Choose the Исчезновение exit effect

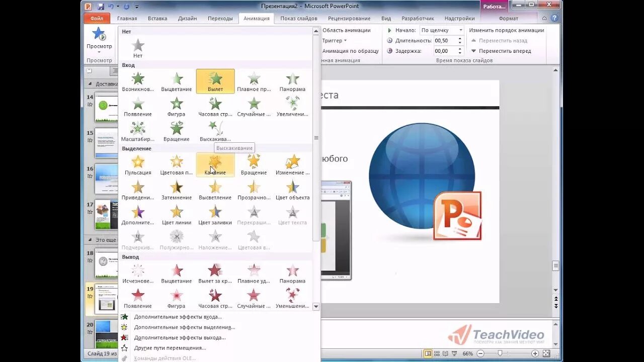point(138,274)
